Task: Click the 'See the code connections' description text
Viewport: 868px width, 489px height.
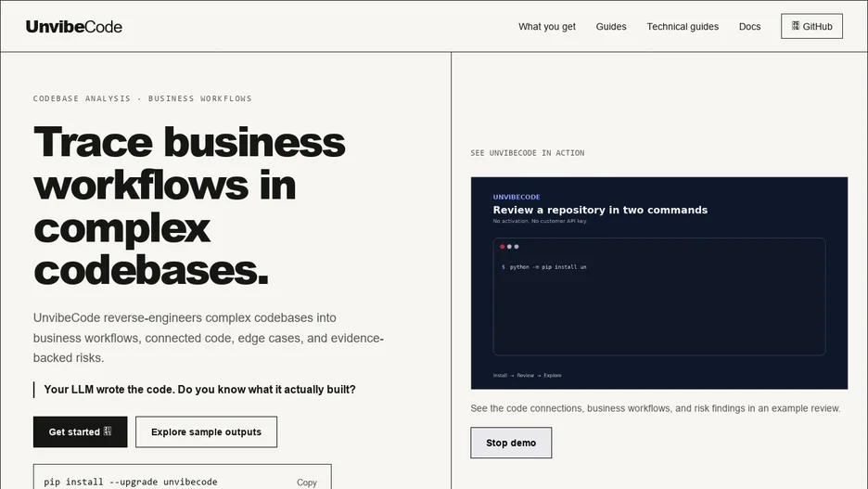Action: coord(656,408)
